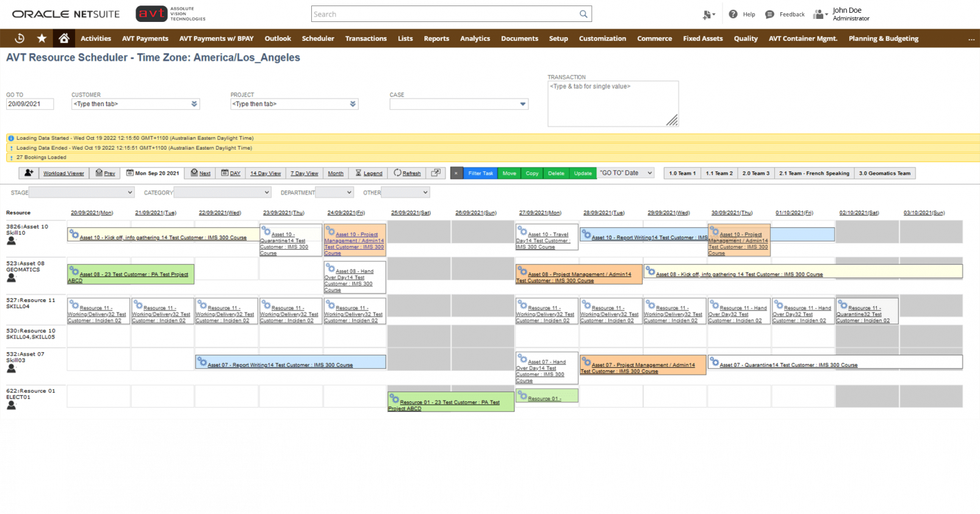Click the overflow ellipsis in the navigation bar
980x514 pixels.
(x=971, y=38)
